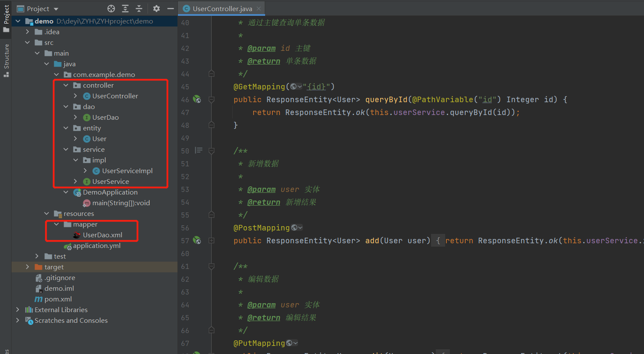
Task: Collapse queryById method fold at line 46
Action: tap(211, 100)
